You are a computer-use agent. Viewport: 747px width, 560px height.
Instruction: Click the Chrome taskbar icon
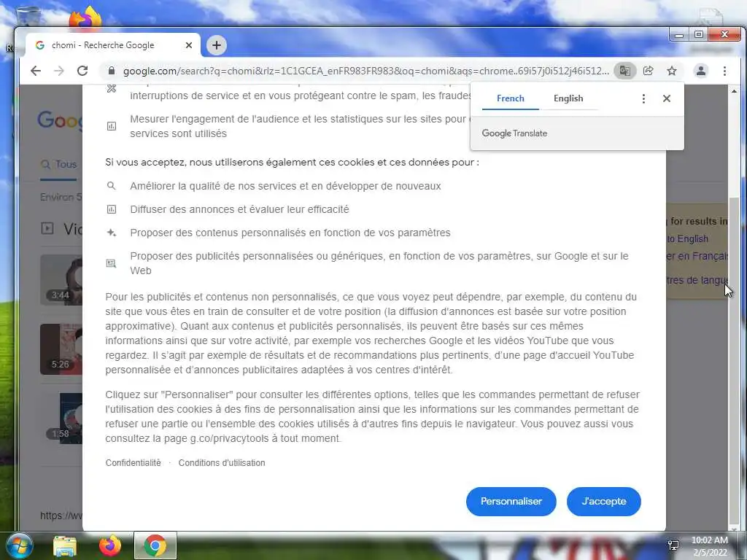[x=155, y=545]
